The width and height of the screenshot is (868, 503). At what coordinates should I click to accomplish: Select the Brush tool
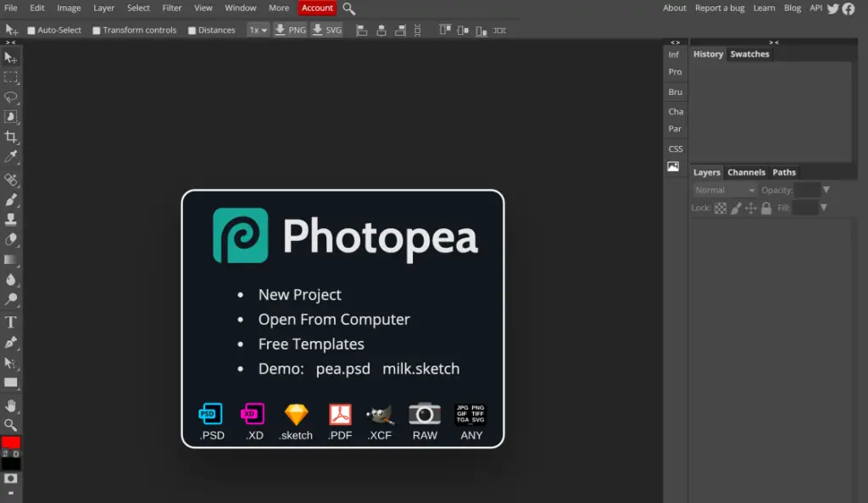10,199
